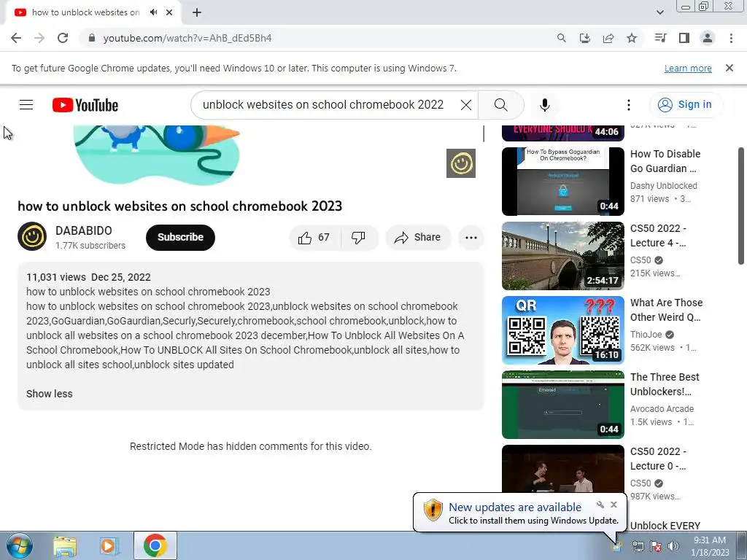The height and width of the screenshot is (560, 747).
Task: Open a new tab
Action: (197, 12)
